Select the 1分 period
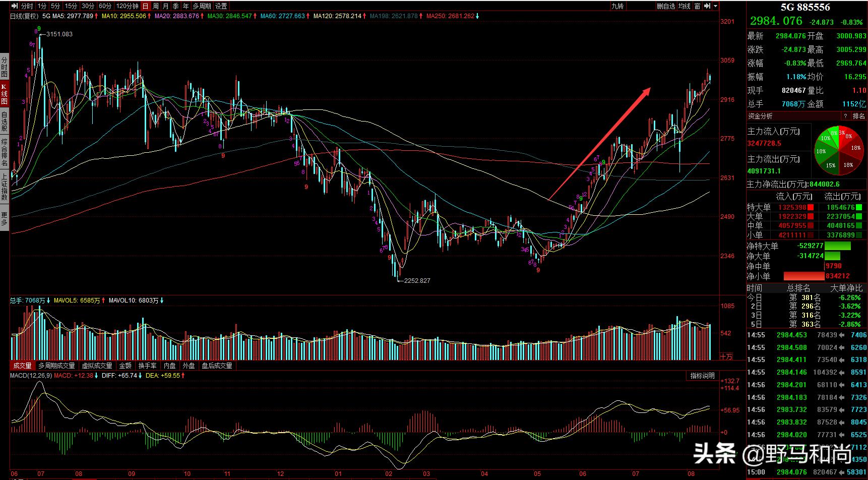 pos(41,6)
